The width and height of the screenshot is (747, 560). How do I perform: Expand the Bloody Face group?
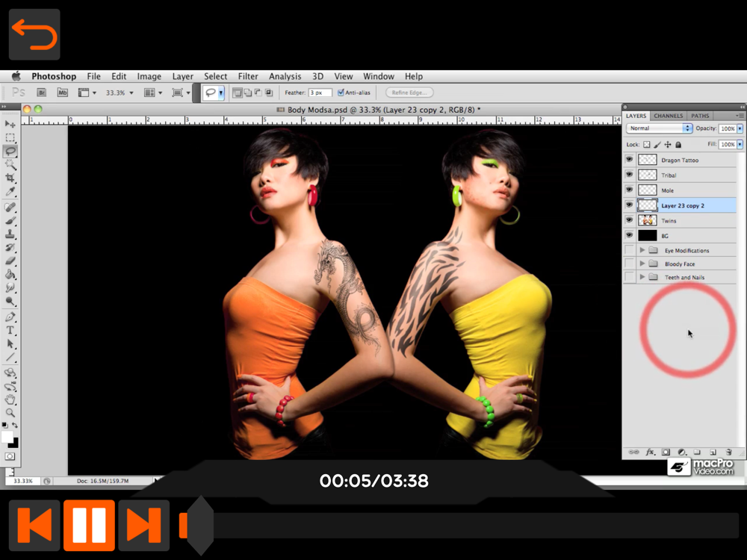[642, 264]
